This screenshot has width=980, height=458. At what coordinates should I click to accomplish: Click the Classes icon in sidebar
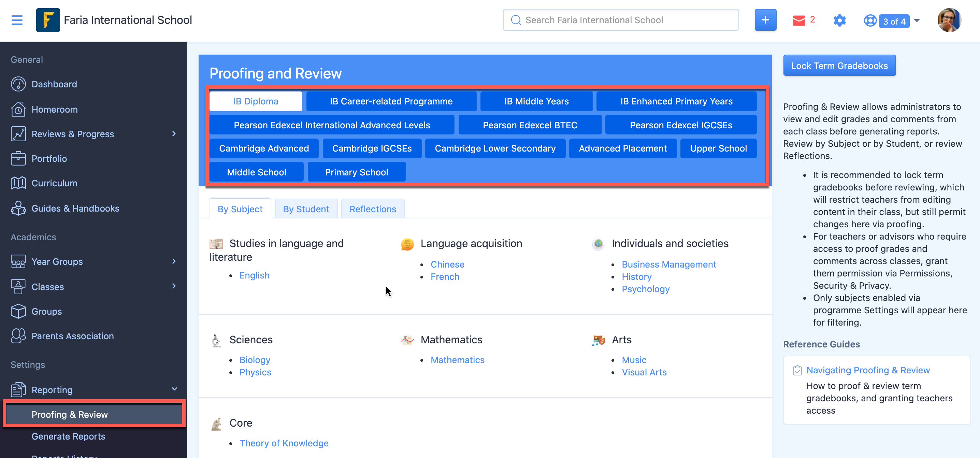[x=18, y=286]
